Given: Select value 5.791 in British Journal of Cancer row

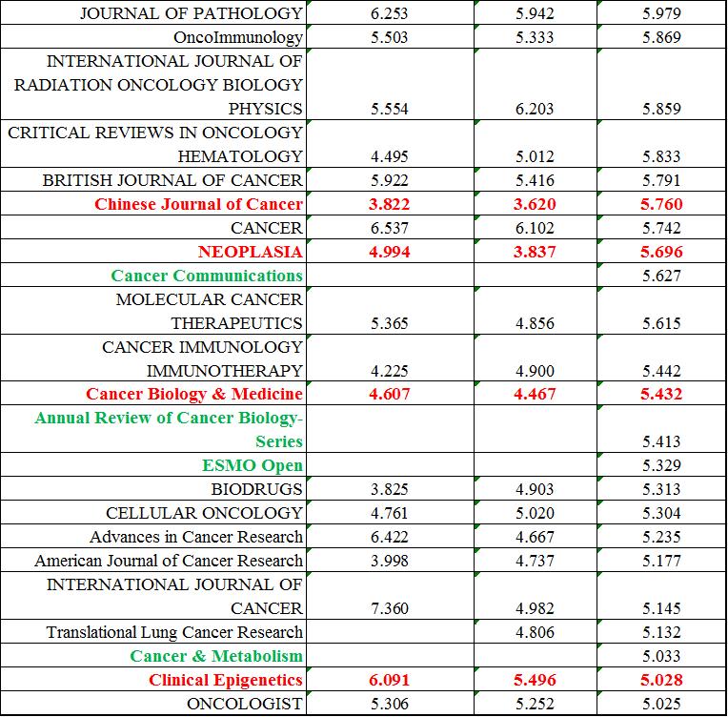Looking at the screenshot, I should pos(661,180).
